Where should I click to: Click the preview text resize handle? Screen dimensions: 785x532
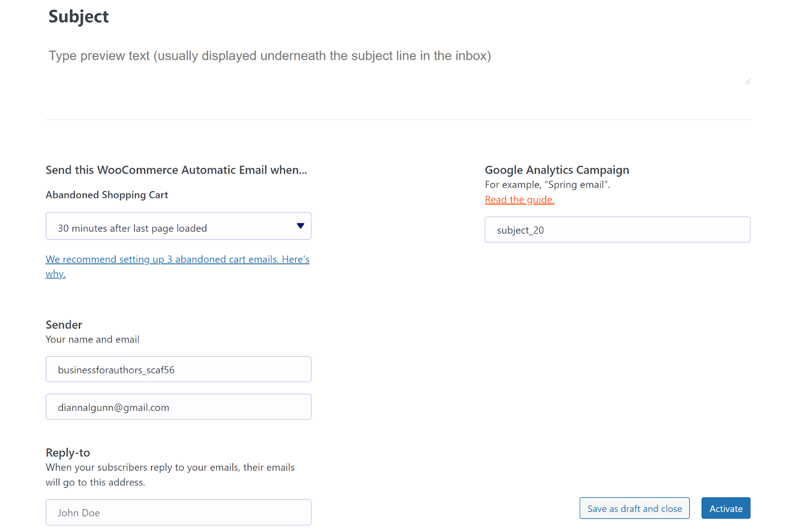point(747,81)
